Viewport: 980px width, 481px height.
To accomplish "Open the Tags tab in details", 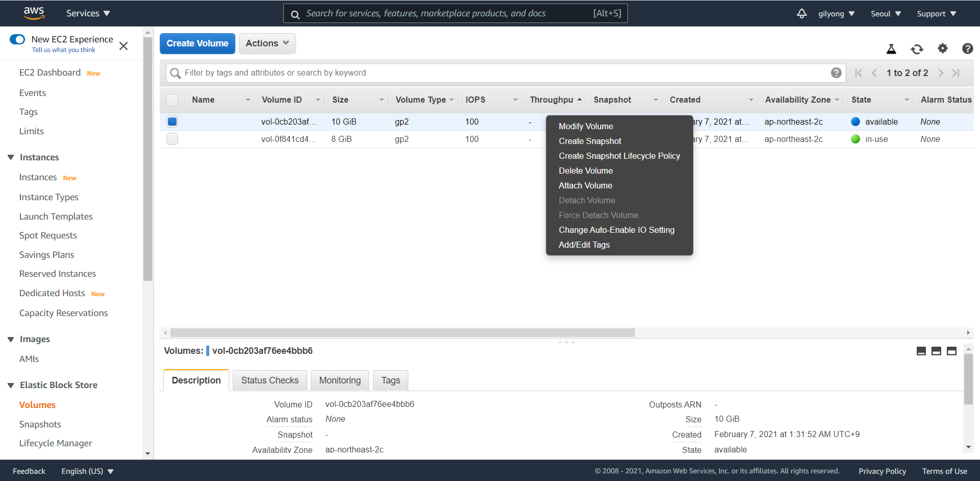I will [390, 380].
